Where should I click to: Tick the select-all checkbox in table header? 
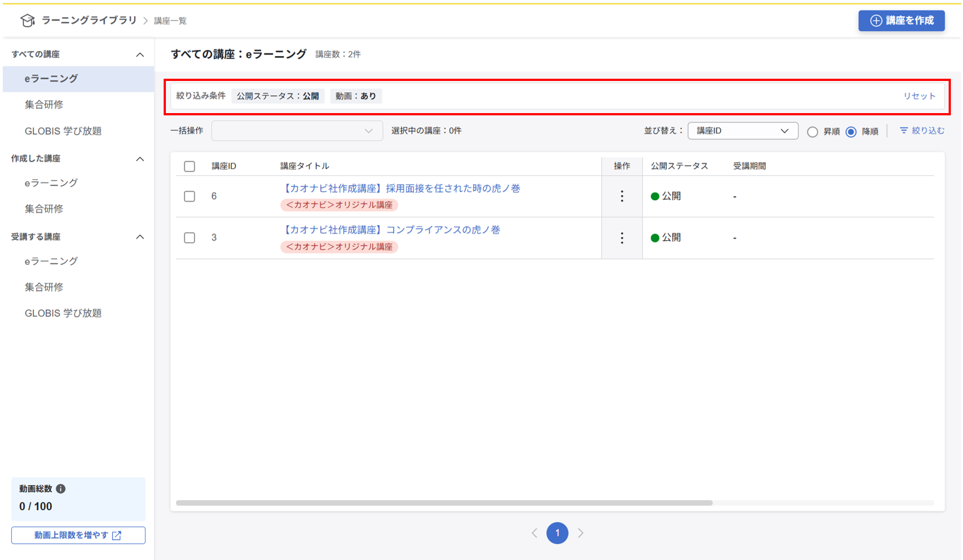click(x=190, y=166)
